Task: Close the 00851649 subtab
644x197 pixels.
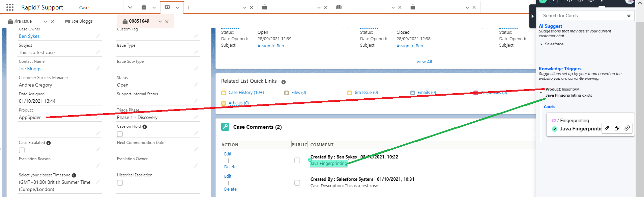Action: 167,21
